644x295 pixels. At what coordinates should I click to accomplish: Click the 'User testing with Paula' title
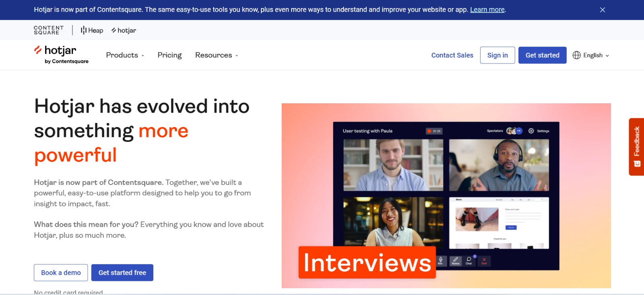[x=367, y=131]
